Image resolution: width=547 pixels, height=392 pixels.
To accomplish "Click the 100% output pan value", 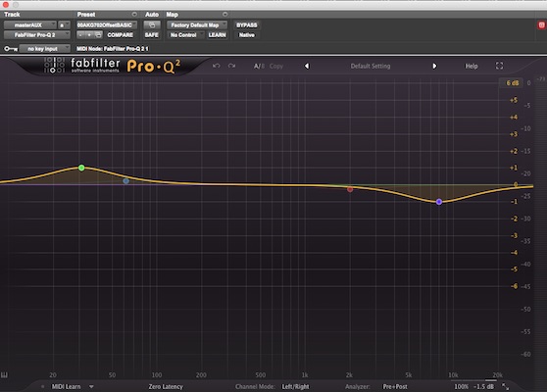I will click(x=461, y=386).
